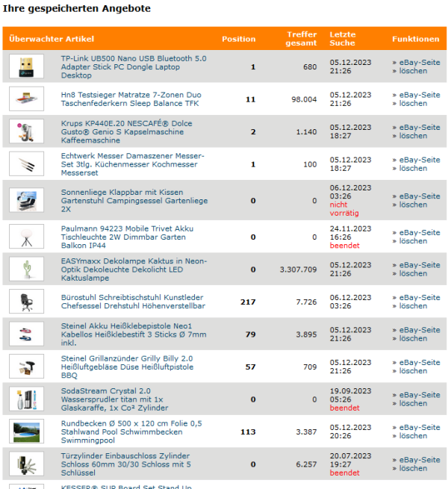Delete Paulmann Tischleuchte via löschen
The height and width of the screenshot is (489, 448).
(x=413, y=240)
